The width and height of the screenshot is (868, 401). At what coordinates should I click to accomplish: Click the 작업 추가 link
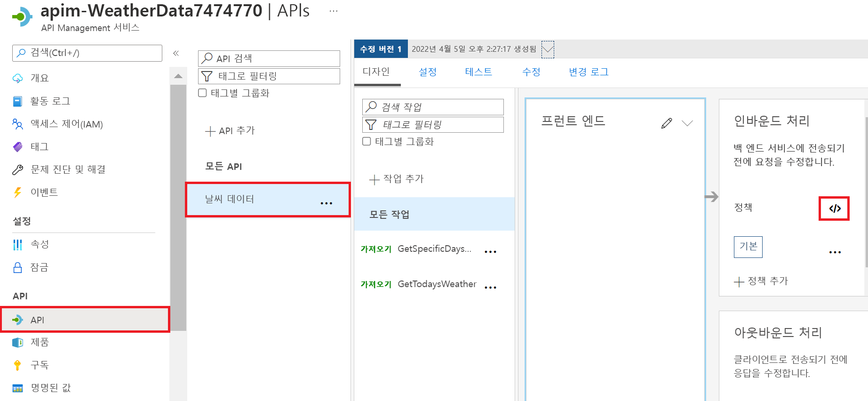(403, 179)
